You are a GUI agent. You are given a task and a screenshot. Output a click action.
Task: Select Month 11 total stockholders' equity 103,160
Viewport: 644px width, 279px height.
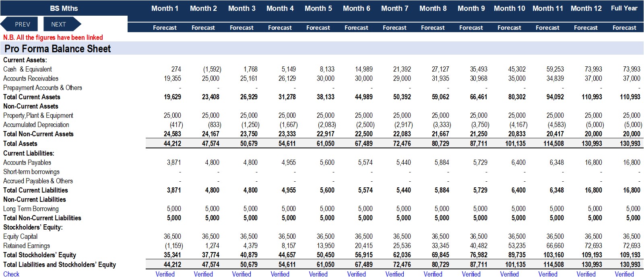pyautogui.click(x=553, y=255)
